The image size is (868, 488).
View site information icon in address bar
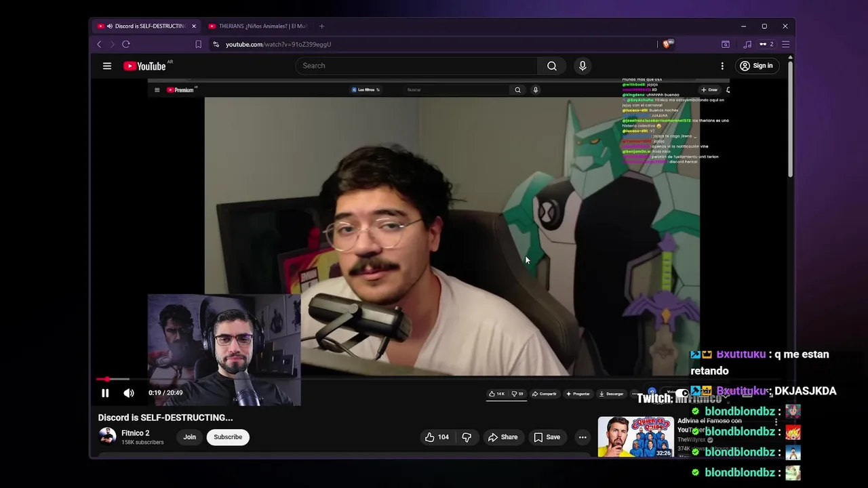click(216, 44)
